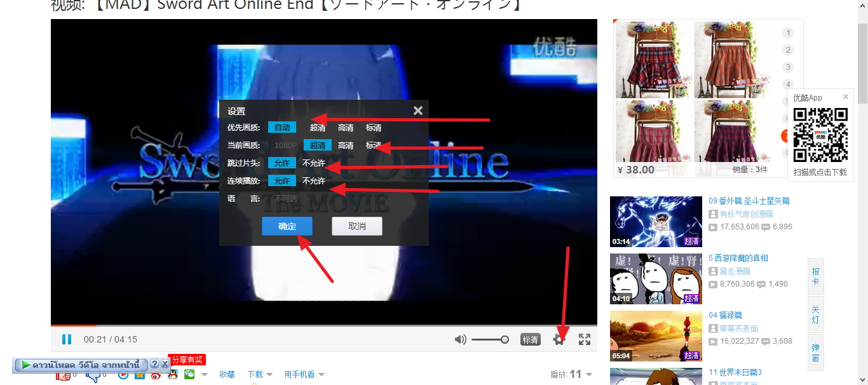
Task: Mute audio via the speaker icon
Action: coord(461,339)
